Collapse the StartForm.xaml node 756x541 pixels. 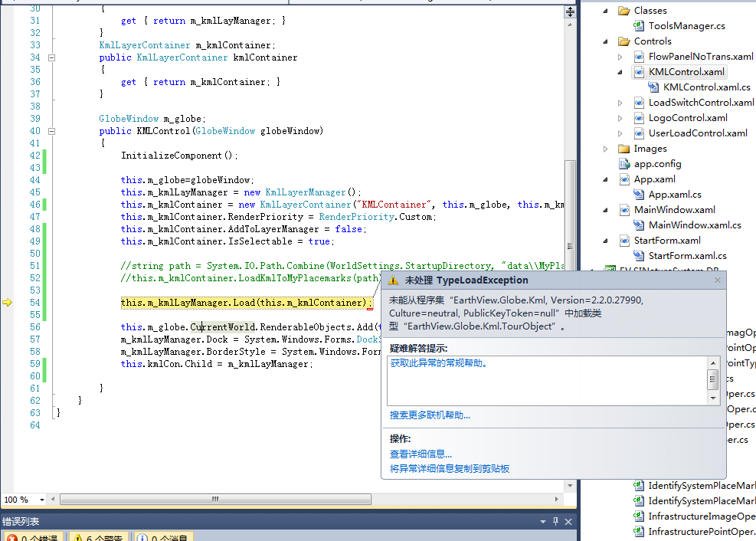[606, 241]
